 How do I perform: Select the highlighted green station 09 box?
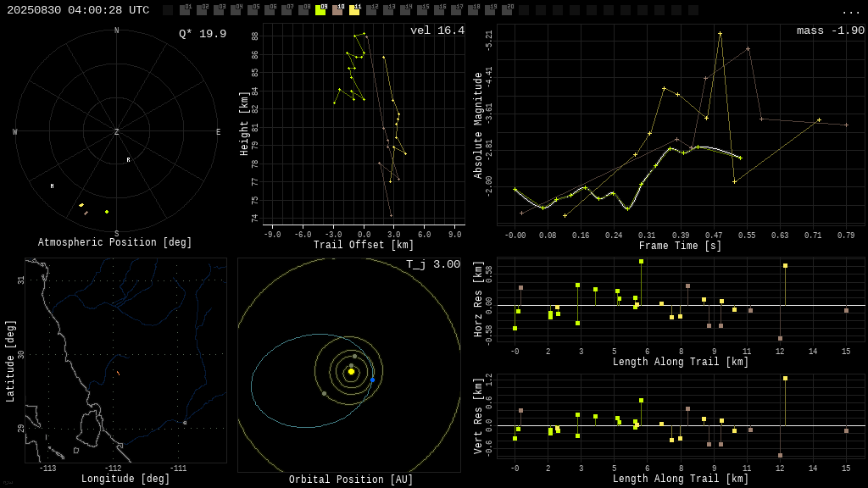tap(320, 10)
